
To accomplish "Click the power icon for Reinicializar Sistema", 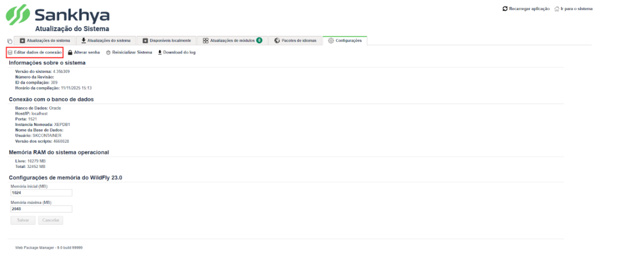I will 108,52.
